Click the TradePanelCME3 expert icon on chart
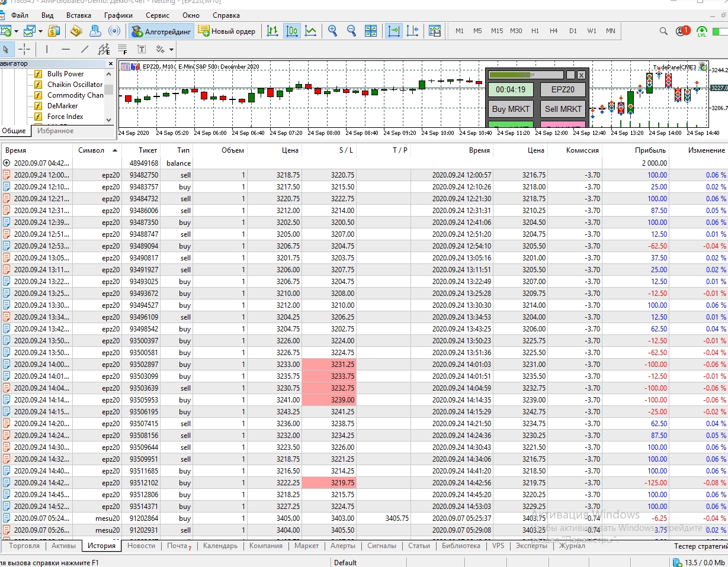Image resolution: width=728 pixels, height=567 pixels. coord(703,67)
